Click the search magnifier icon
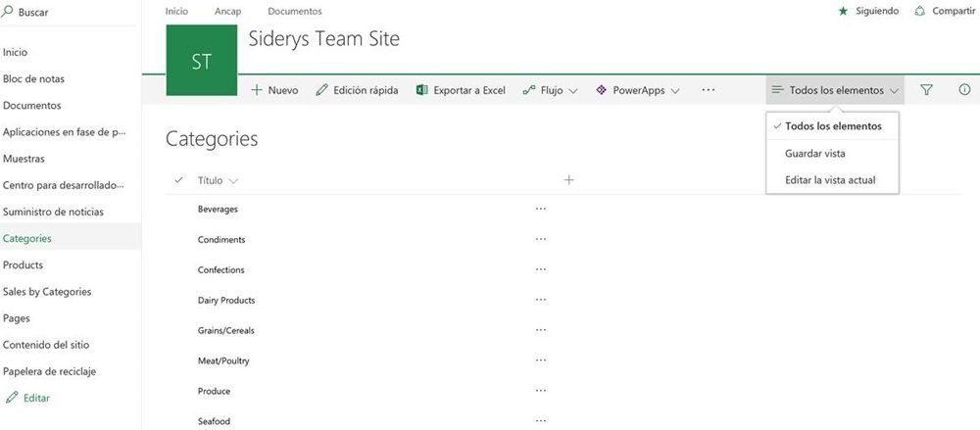Image resolution: width=980 pixels, height=430 pixels. (8, 11)
